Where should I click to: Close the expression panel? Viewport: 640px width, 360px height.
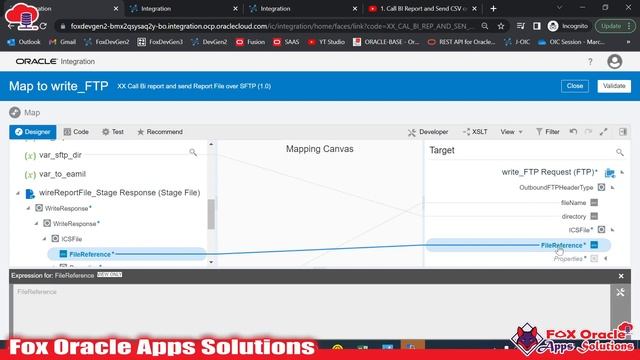tap(621, 276)
